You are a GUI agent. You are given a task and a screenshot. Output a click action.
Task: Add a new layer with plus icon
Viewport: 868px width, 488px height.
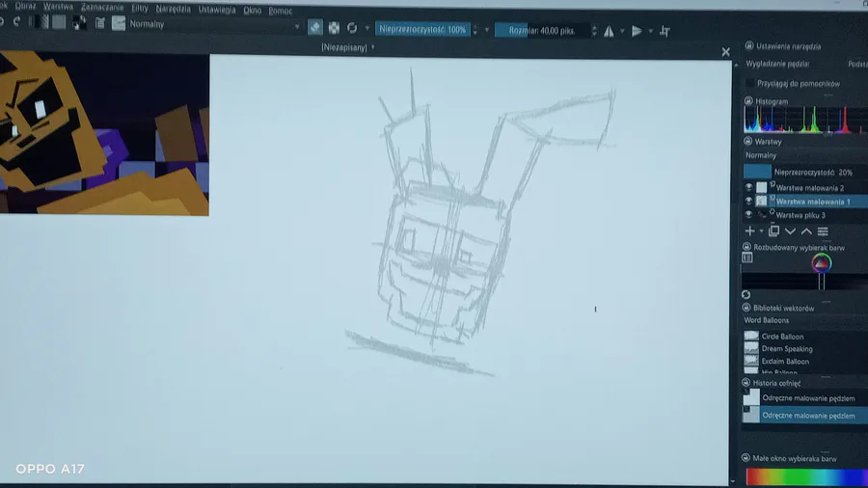(750, 230)
